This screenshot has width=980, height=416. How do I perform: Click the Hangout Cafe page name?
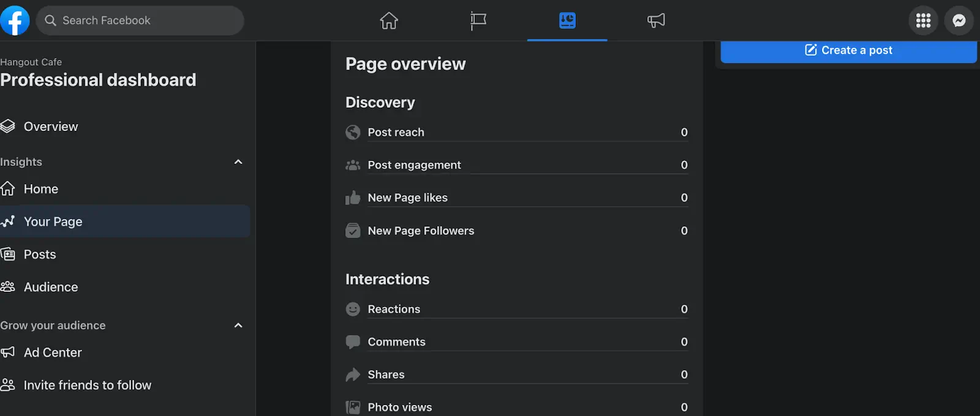click(31, 62)
